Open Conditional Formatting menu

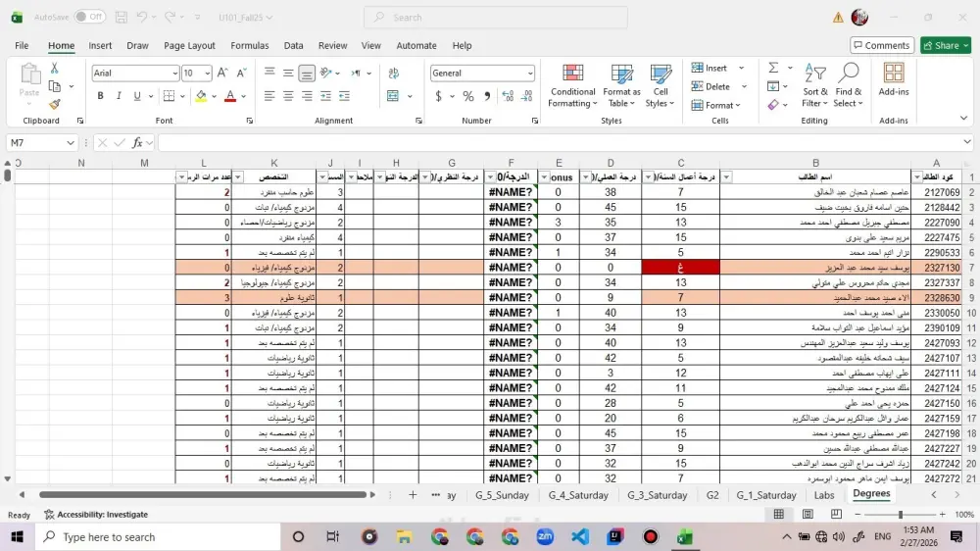click(x=572, y=86)
